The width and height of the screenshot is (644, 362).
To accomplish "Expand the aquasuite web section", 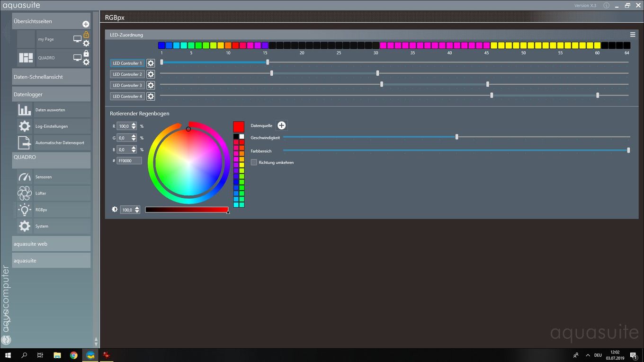I will coord(51,244).
